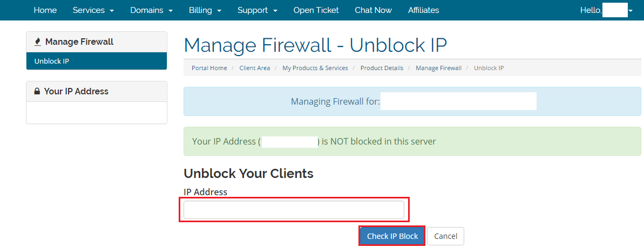
Task: Follow the Portal Home breadcrumb link
Action: (209, 68)
